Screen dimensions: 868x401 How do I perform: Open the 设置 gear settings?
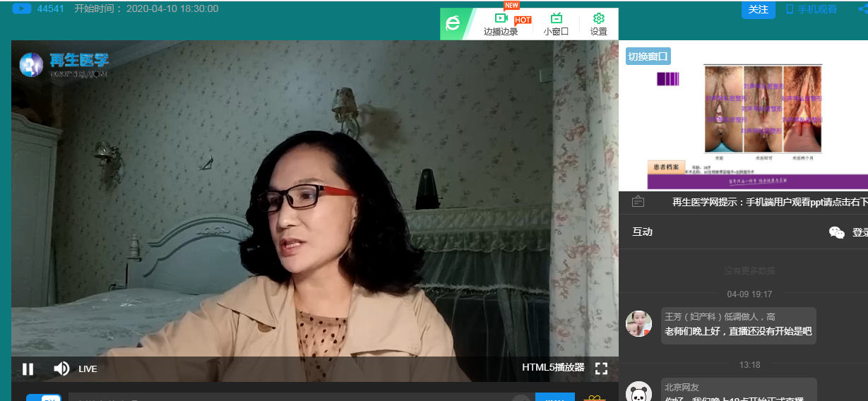click(x=599, y=25)
